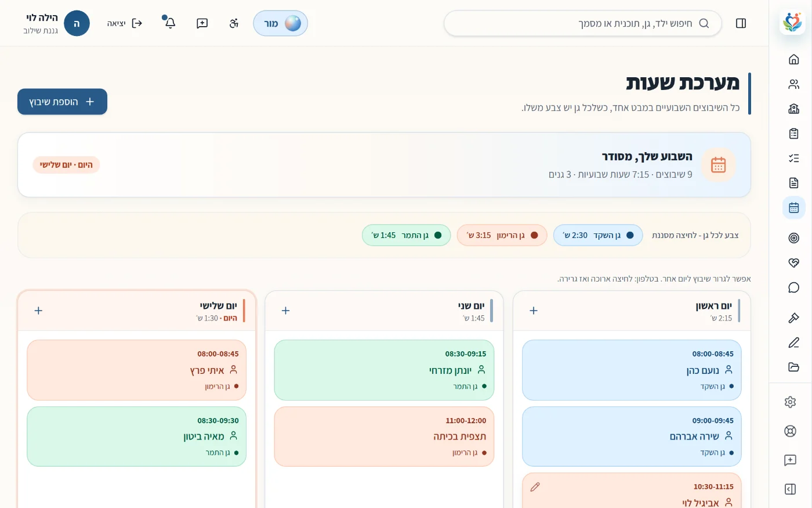The width and height of the screenshot is (812, 508).
Task: Open the home page from the sidebar
Action: coord(793,59)
